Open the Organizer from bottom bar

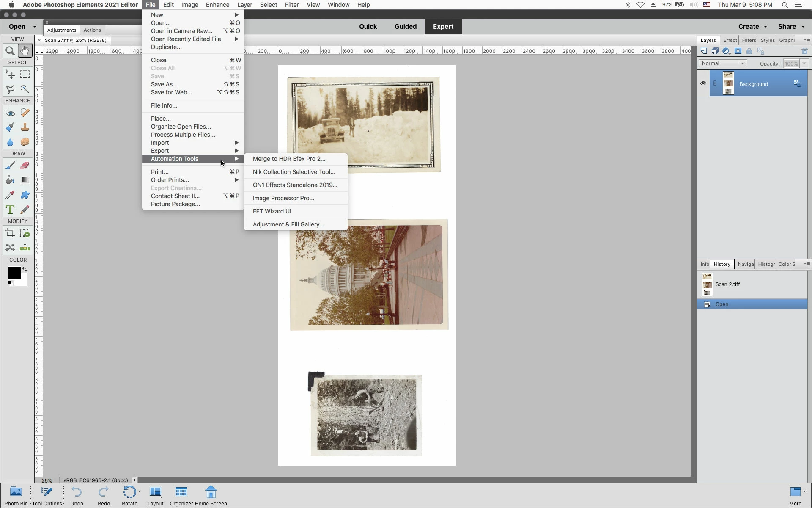181,496
